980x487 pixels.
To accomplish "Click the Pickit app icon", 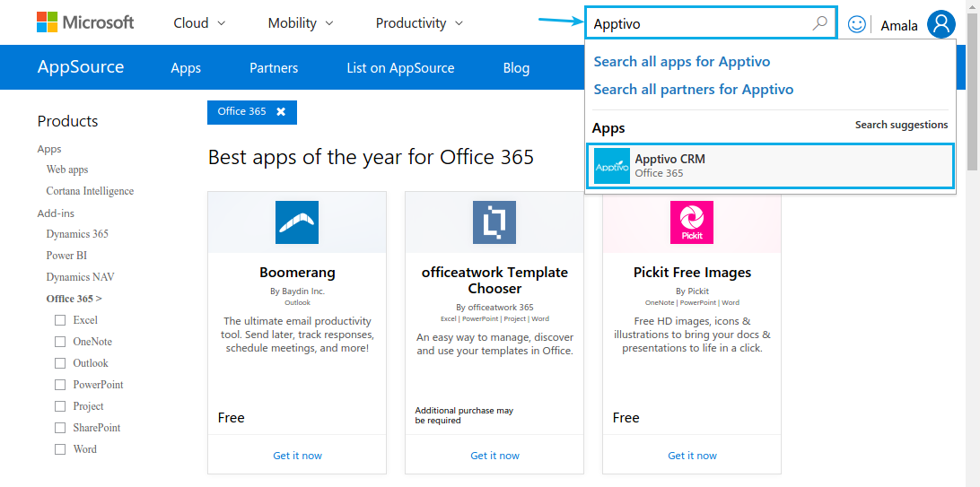I will pyautogui.click(x=692, y=222).
